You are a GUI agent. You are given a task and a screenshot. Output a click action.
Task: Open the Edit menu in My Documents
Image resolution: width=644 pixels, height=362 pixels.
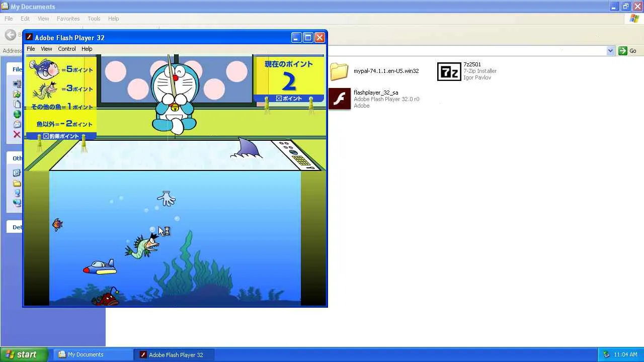coord(25,19)
